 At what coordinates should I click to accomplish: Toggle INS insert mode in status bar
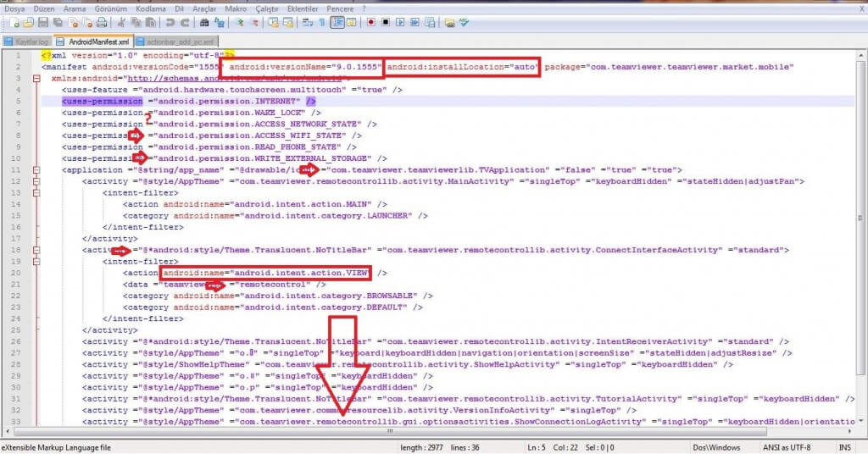(844, 447)
